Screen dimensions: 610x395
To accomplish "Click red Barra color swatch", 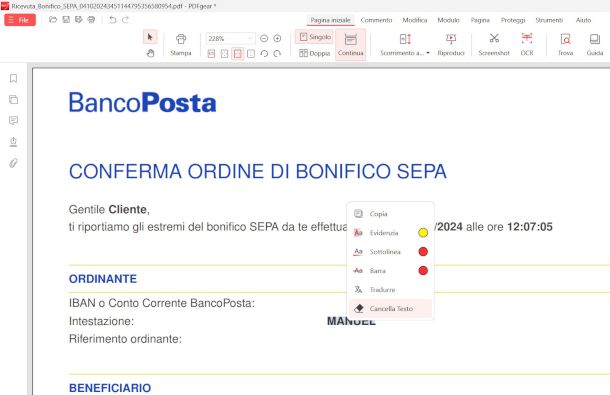I will coord(423,270).
